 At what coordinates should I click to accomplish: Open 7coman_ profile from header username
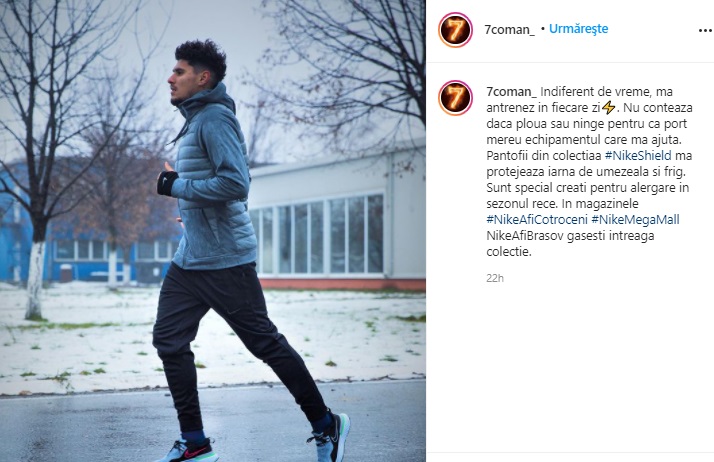coord(510,30)
